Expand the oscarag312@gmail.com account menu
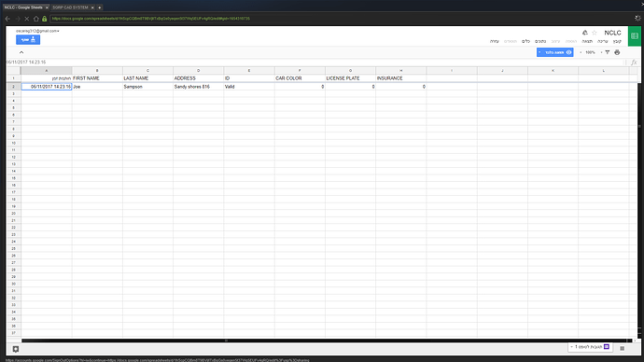 37,31
